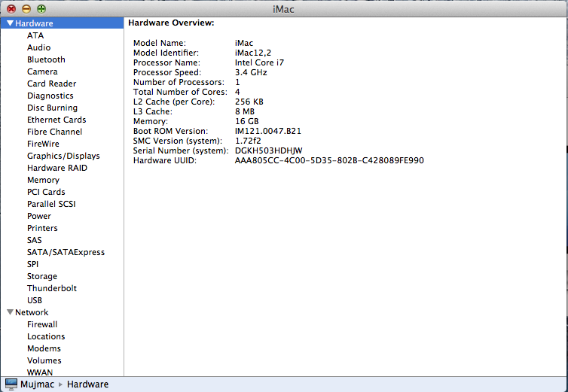The image size is (568, 392).
Task: Click the L2 Cache value 256 KB
Action: pos(249,102)
